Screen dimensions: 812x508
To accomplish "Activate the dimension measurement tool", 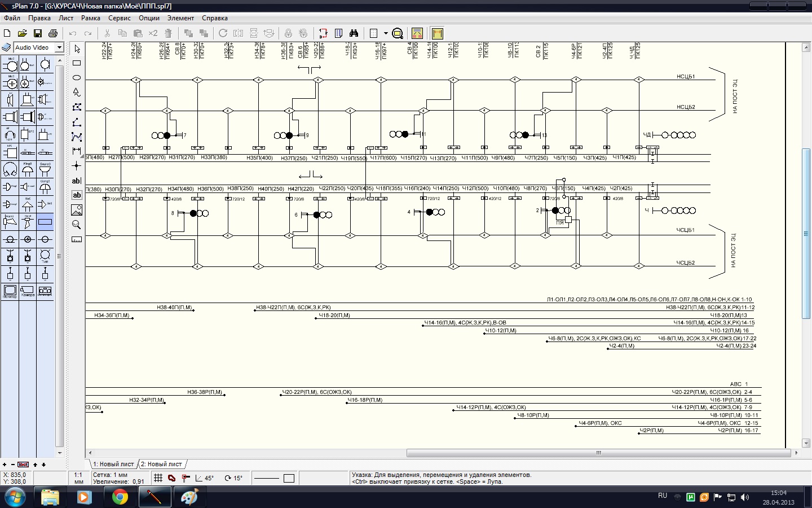I will (x=77, y=151).
